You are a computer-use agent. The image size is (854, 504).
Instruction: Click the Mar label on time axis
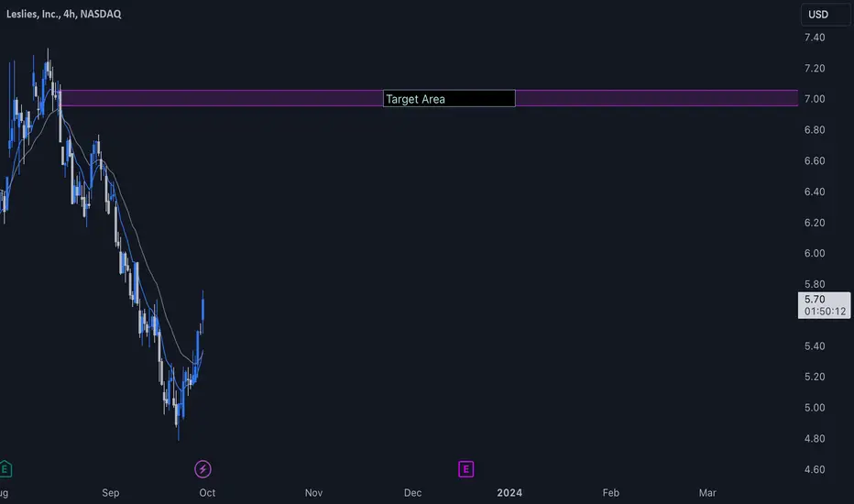pyautogui.click(x=706, y=493)
